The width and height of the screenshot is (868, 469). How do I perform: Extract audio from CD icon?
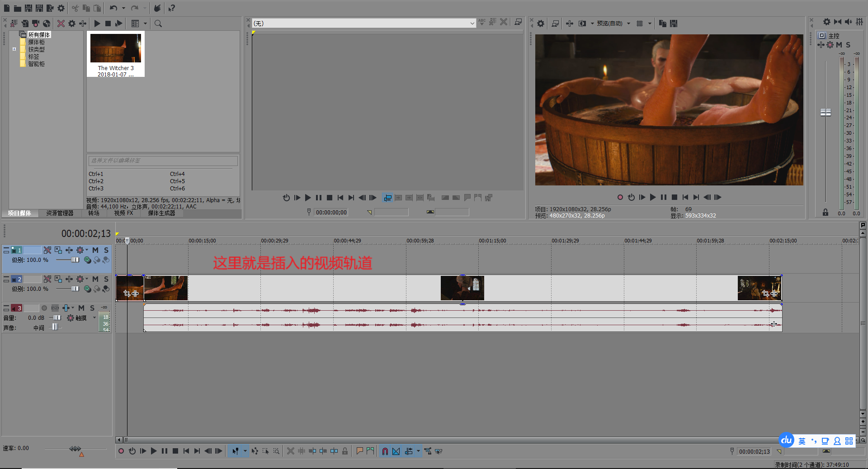click(47, 24)
